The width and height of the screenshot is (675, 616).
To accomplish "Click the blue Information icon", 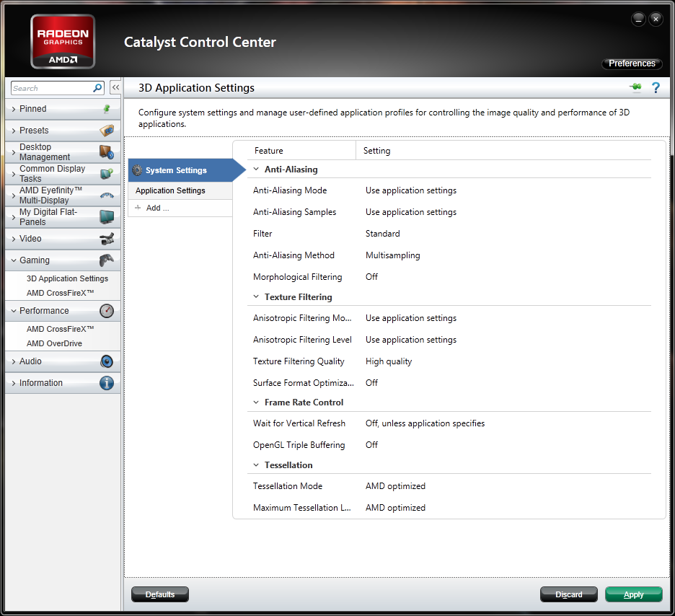I will coord(107,383).
